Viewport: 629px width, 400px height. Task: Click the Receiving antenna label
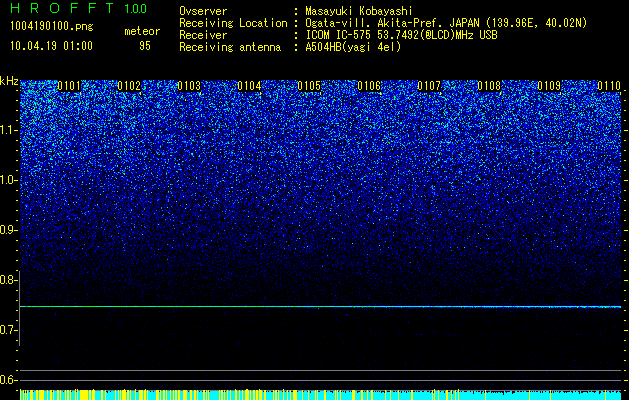pyautogui.click(x=230, y=47)
